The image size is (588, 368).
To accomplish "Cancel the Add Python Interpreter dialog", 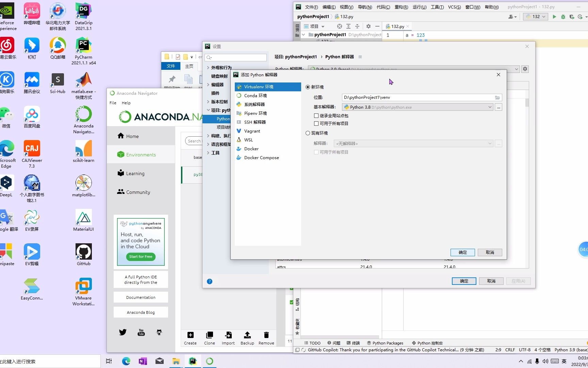I will 490,252.
